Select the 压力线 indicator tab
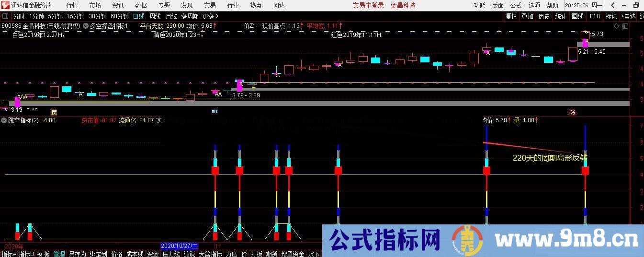The height and width of the screenshot is (257, 644). coord(171,254)
